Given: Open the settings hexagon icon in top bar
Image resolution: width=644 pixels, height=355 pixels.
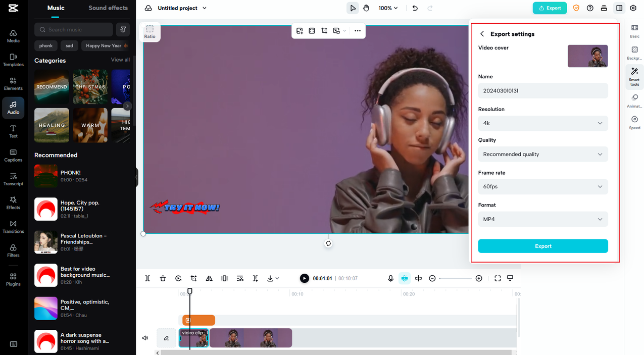Looking at the screenshot, I should (x=633, y=8).
